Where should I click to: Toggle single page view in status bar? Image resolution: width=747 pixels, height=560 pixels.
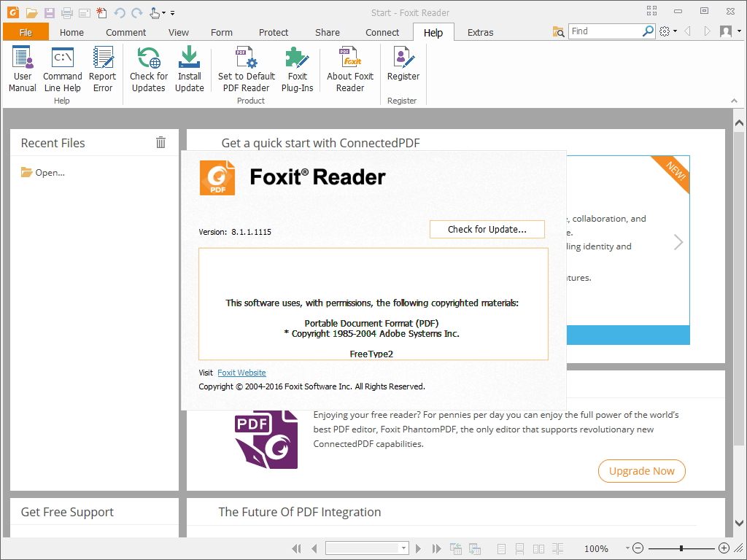tap(501, 548)
